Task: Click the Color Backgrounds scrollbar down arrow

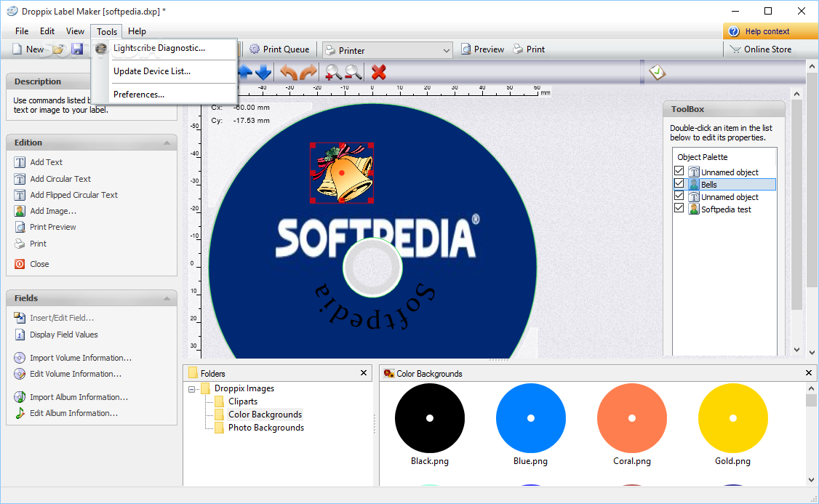Action: point(811,479)
